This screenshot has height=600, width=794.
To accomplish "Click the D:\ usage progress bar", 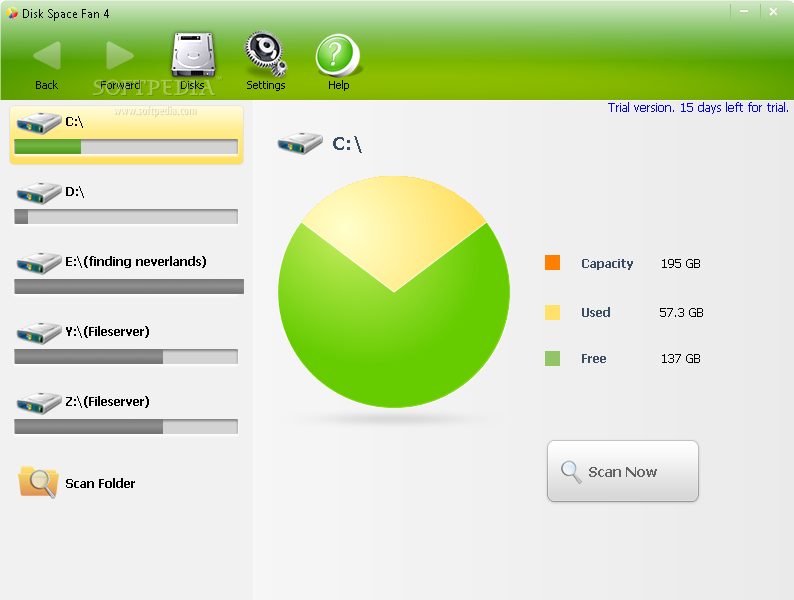I will [x=126, y=217].
